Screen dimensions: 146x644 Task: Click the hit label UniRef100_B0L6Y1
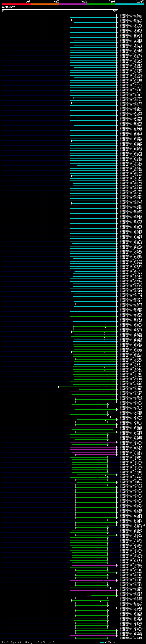coord(131,53)
